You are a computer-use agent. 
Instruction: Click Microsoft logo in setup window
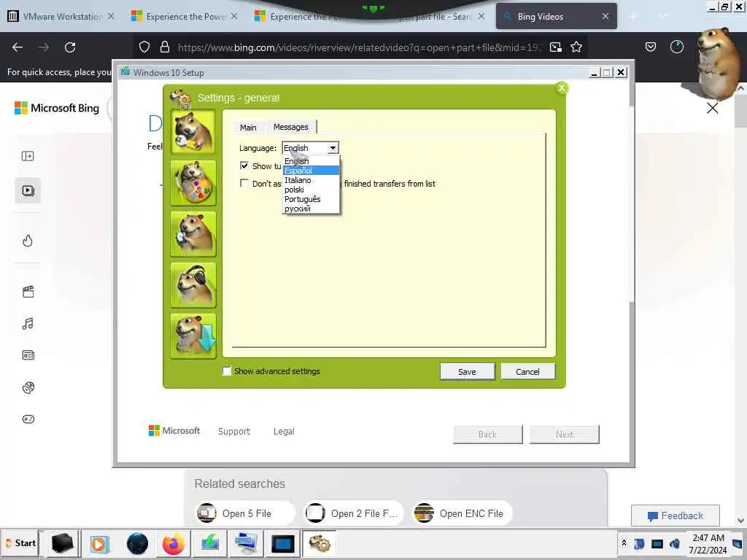174,430
